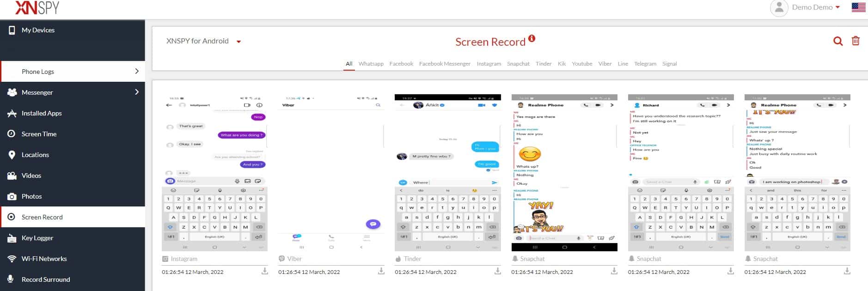The width and height of the screenshot is (868, 291).
Task: Click the Messenger people icon in sidebar
Action: [12, 92]
